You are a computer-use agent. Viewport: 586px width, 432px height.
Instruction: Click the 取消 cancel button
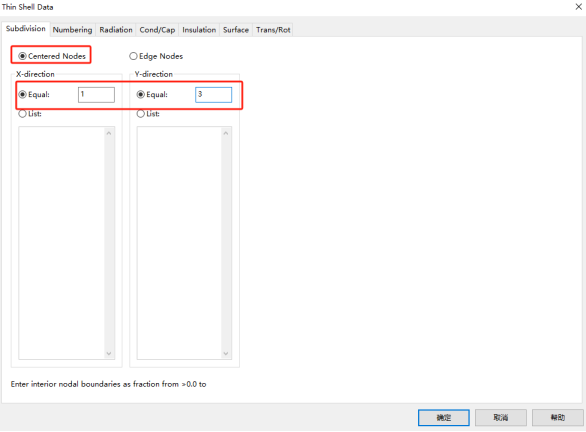coord(501,417)
